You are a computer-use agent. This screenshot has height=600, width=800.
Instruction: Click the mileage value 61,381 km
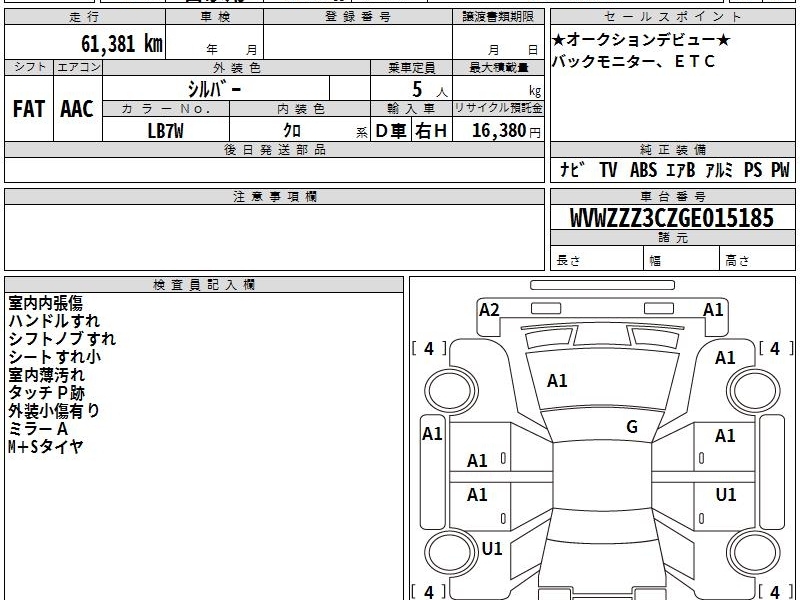pos(121,43)
